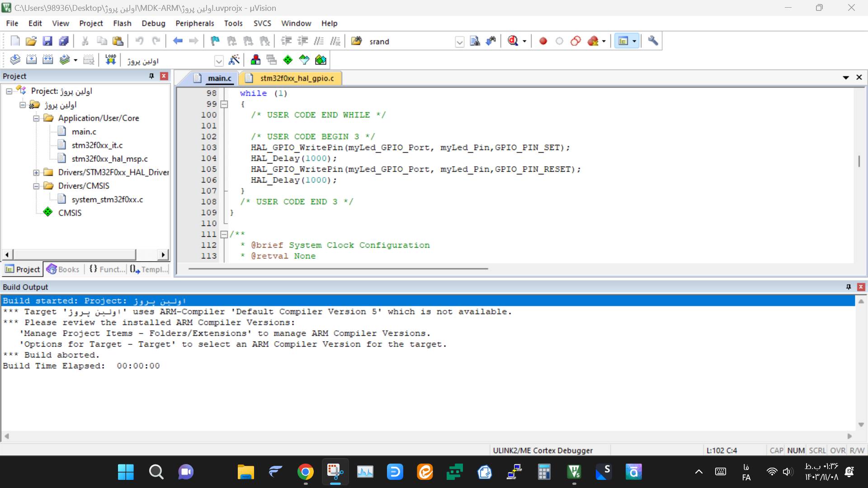Save the current file with the floppy icon
The image size is (868, 488).
point(47,41)
